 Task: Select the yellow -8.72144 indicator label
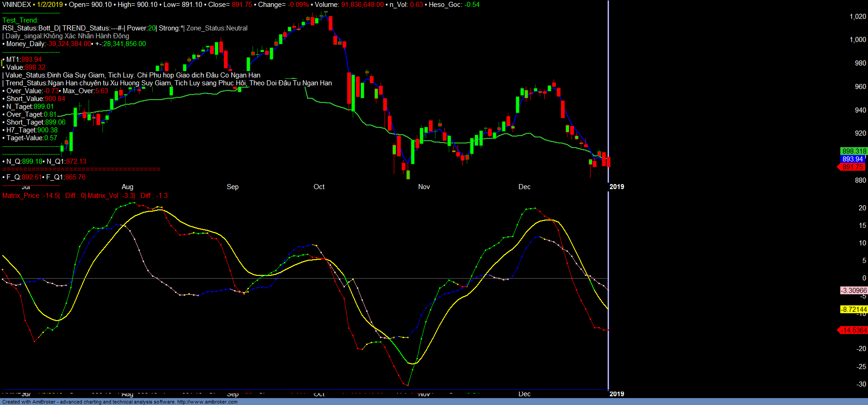853,310
